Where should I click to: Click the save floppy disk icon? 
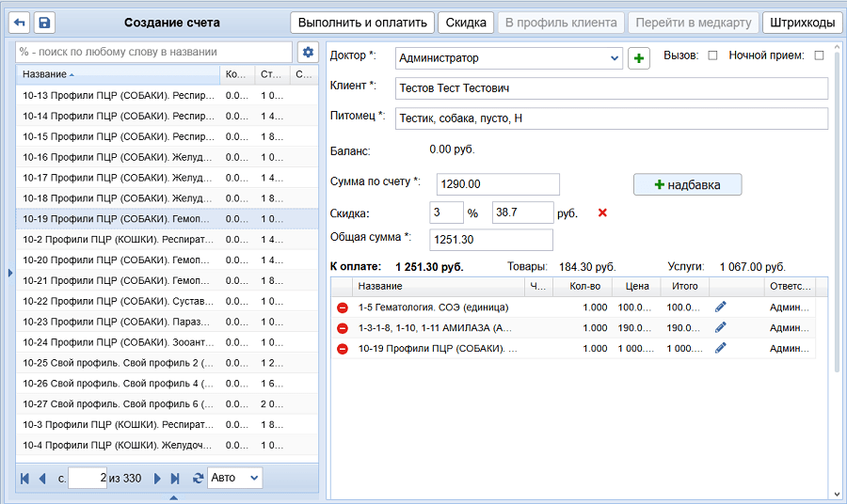coord(44,23)
